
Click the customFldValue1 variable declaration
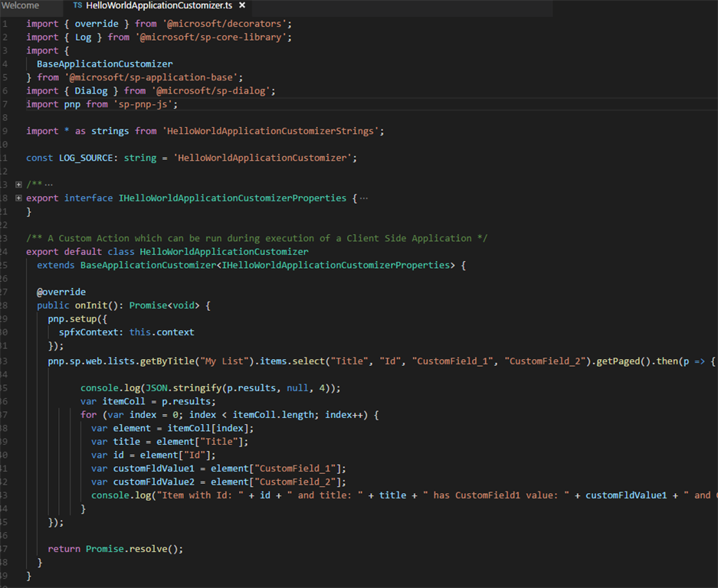(154, 469)
